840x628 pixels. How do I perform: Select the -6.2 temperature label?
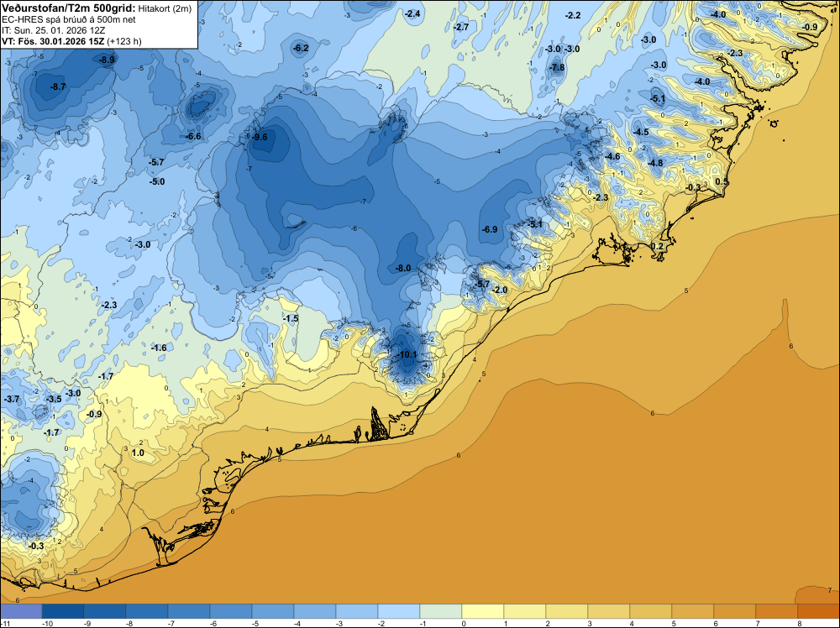coord(301,48)
